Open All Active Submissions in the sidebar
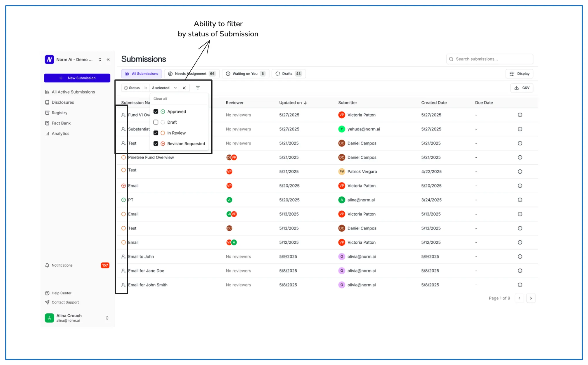Screen dimensions: 588x365 click(x=73, y=92)
